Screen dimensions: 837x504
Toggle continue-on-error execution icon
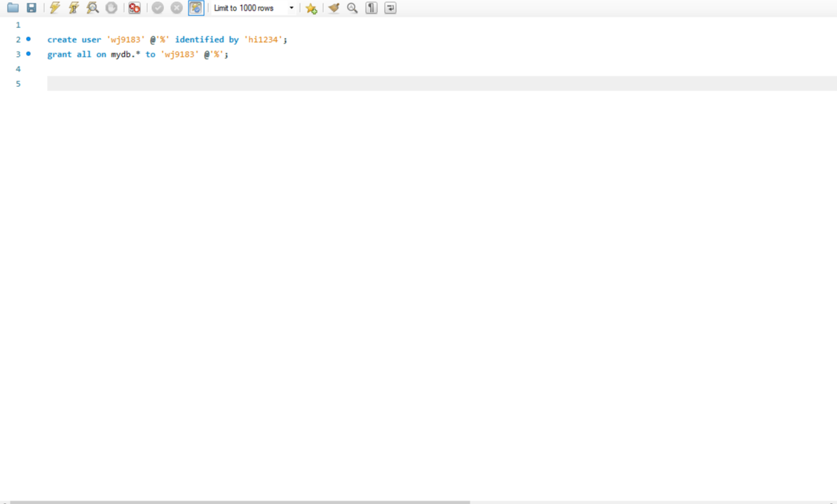[x=135, y=8]
